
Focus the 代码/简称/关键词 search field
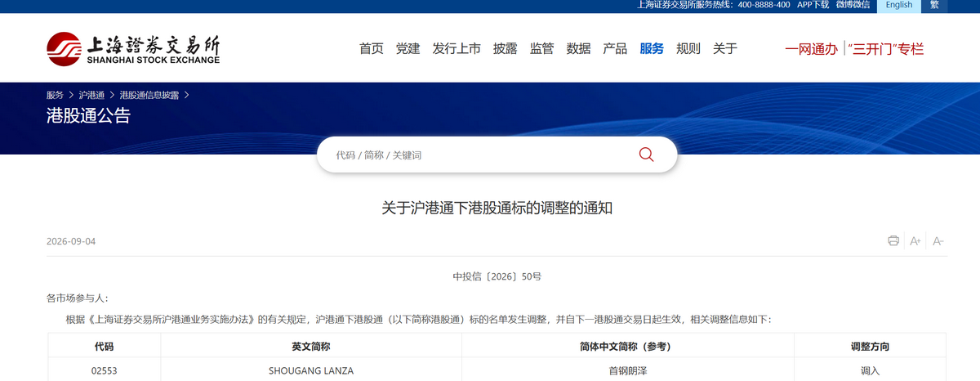point(482,155)
